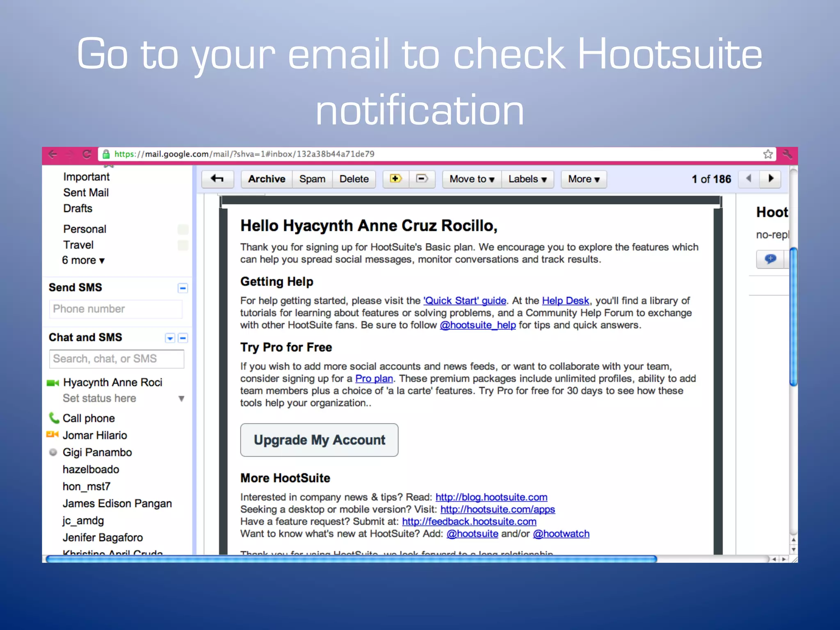Open the Drafts folder
840x630 pixels.
(78, 208)
